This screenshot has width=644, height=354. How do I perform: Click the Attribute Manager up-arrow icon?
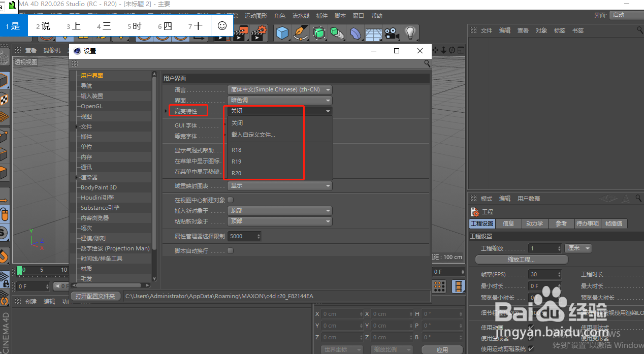[x=625, y=198]
